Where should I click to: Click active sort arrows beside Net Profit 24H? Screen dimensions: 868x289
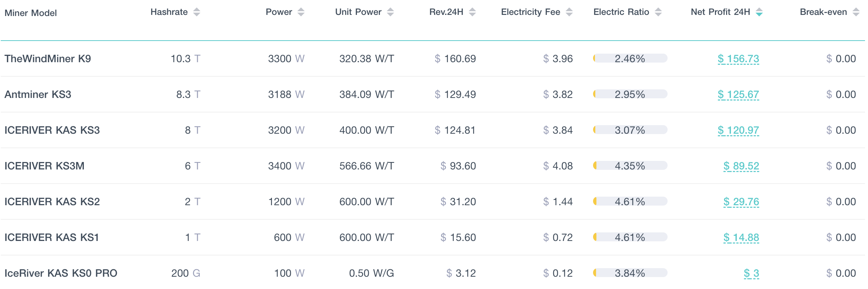tap(759, 12)
